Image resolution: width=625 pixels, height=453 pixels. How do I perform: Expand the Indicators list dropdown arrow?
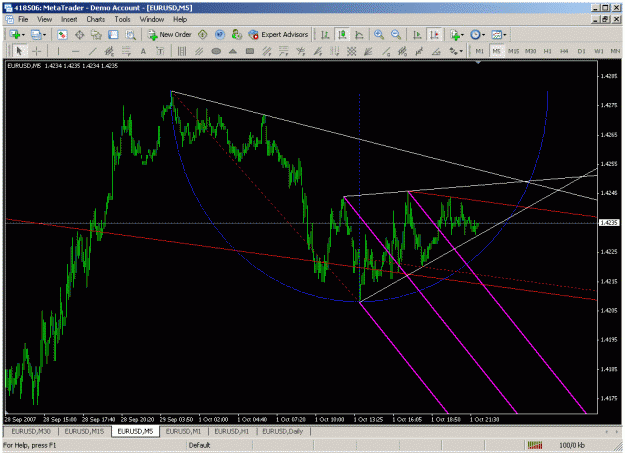point(462,35)
